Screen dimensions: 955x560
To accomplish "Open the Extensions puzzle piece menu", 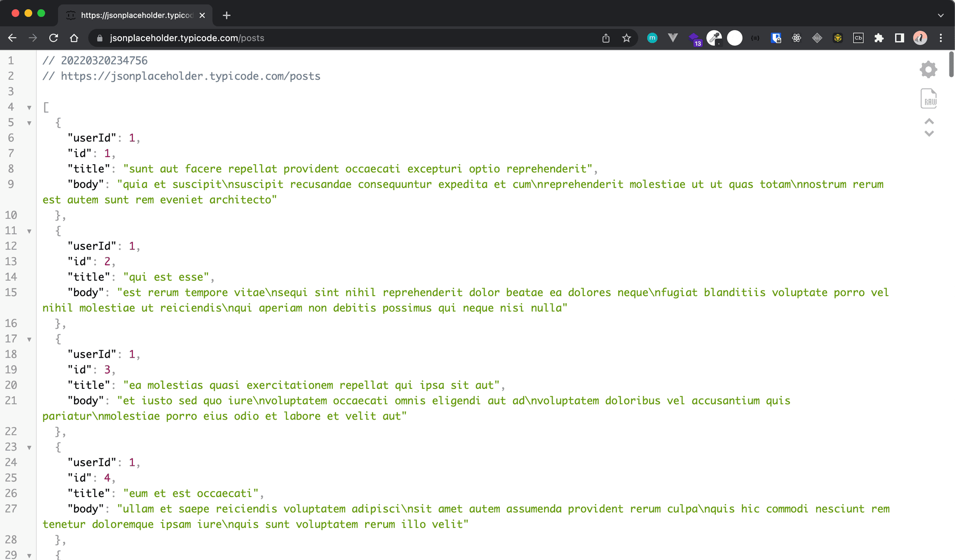I will 879,38.
